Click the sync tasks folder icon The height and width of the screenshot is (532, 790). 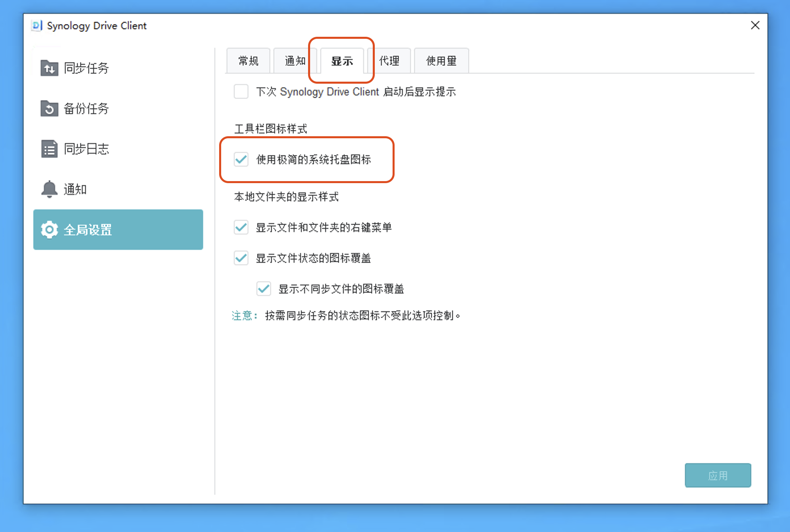tap(49, 68)
